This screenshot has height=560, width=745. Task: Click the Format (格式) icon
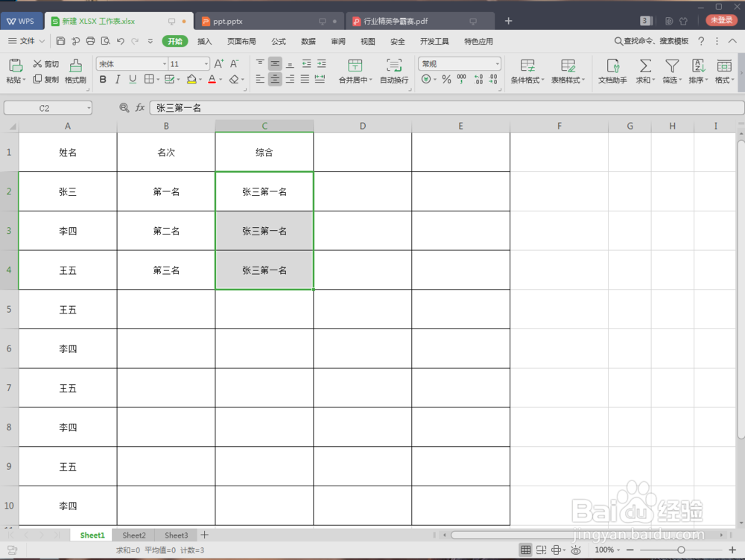[724, 66]
